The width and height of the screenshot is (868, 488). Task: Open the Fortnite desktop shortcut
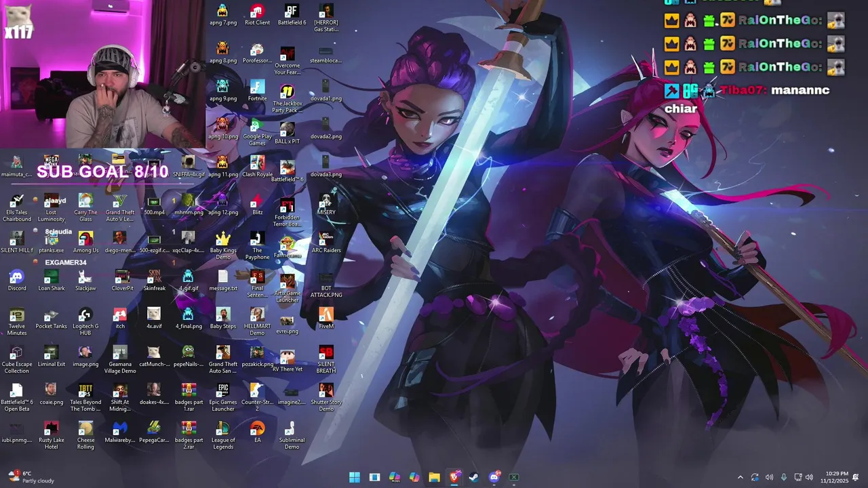(257, 91)
